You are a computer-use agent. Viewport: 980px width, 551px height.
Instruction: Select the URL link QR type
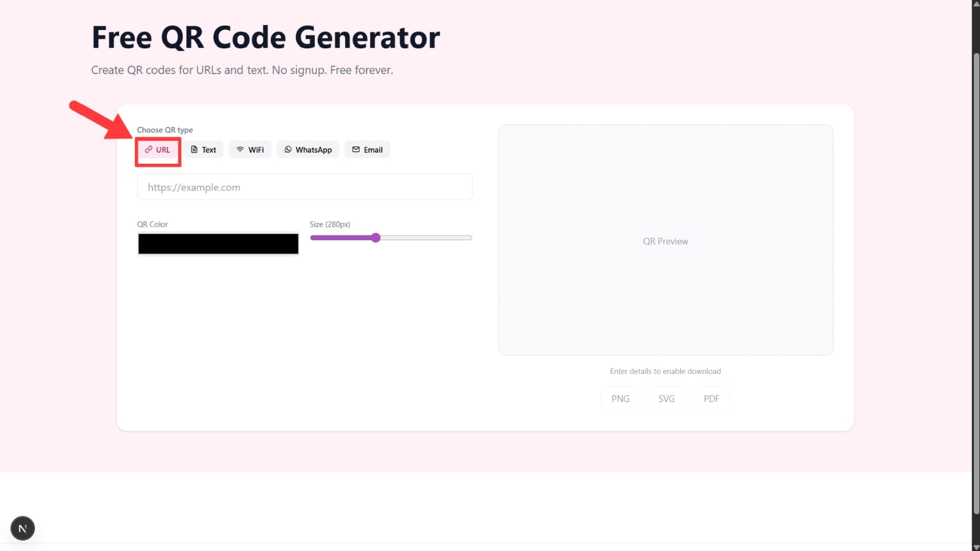coord(158,150)
